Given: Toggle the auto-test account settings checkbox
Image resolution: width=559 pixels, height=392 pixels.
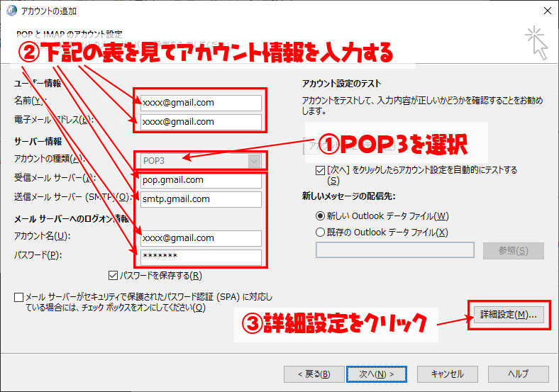Looking at the screenshot, I should click(x=320, y=170).
